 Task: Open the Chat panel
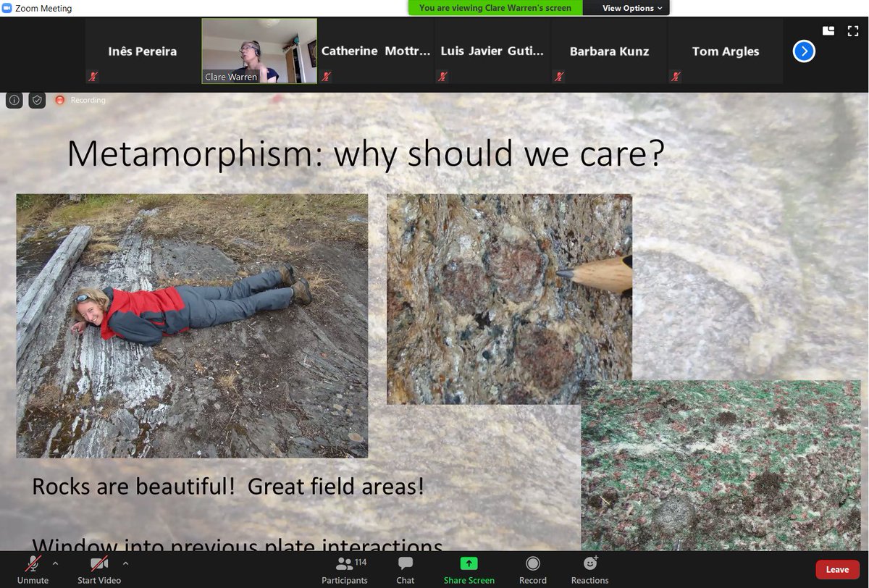(x=406, y=568)
